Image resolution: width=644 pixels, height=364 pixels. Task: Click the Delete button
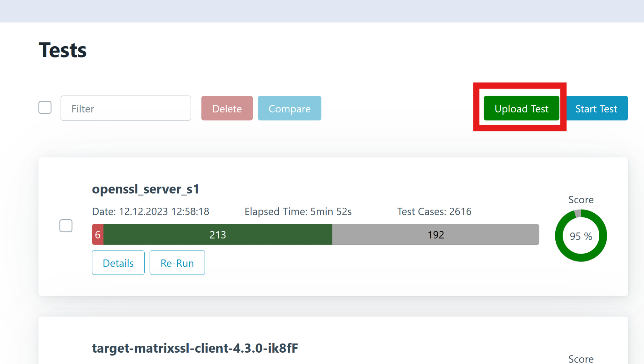coord(227,108)
